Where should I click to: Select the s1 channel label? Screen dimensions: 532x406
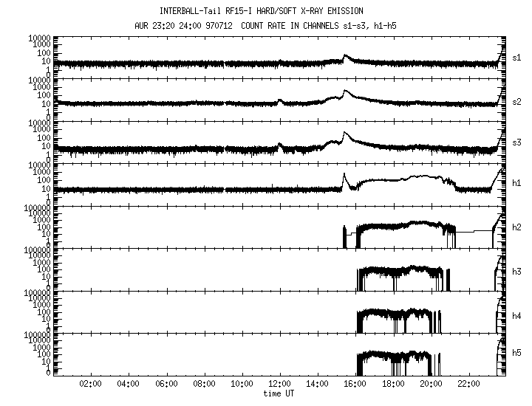point(517,57)
